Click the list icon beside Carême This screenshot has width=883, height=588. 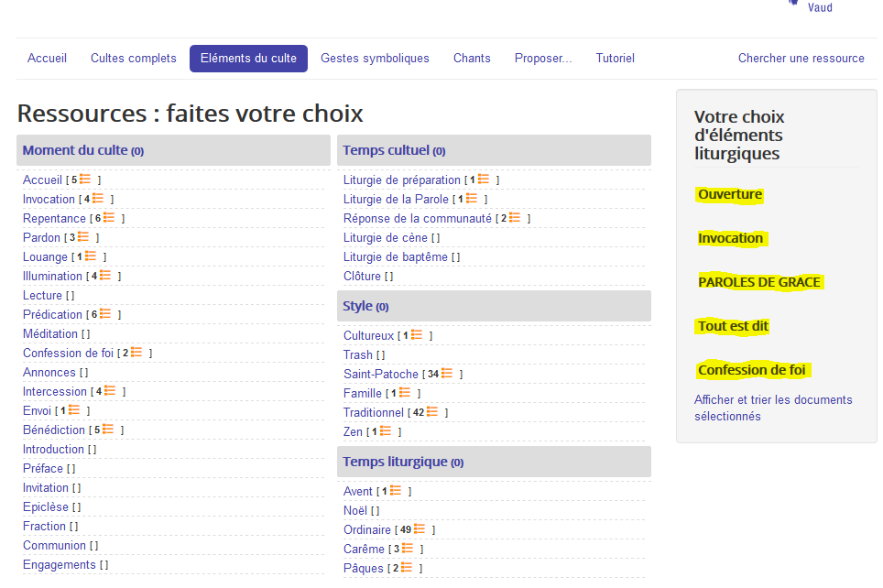407,548
